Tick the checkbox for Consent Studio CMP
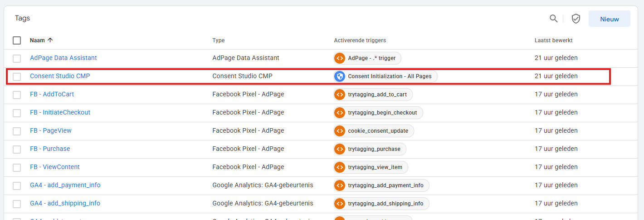Viewport: 644px width, 220px height. click(x=17, y=76)
